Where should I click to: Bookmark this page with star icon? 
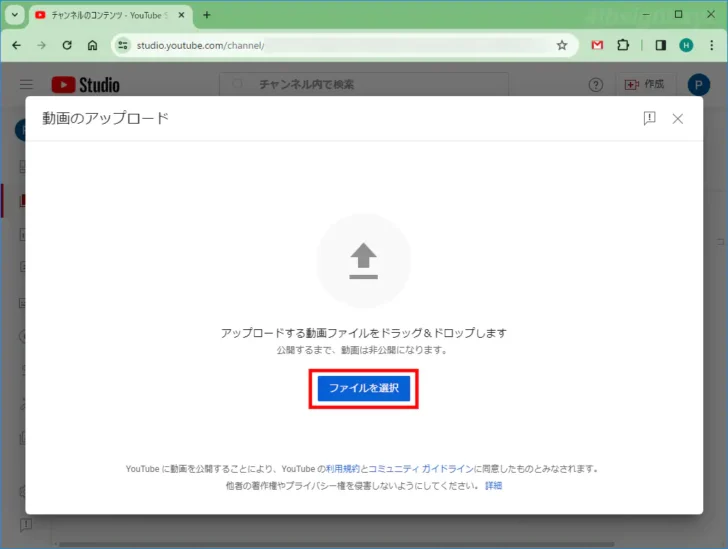(562, 45)
